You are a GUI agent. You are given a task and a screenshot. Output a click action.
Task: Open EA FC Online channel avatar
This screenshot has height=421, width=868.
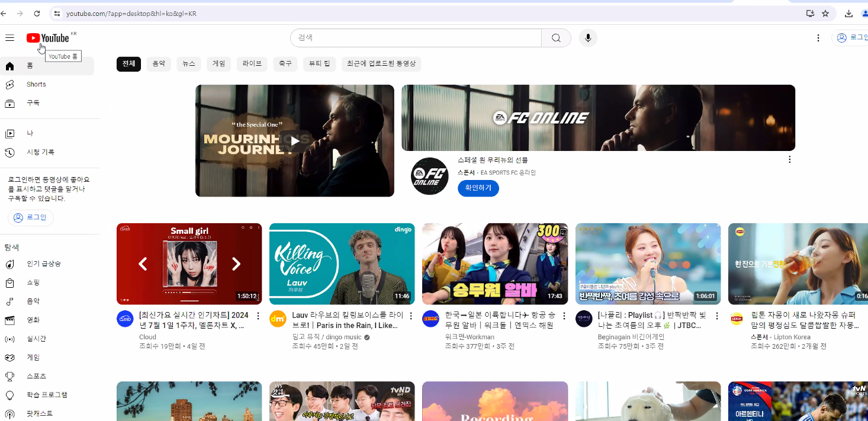click(x=430, y=176)
